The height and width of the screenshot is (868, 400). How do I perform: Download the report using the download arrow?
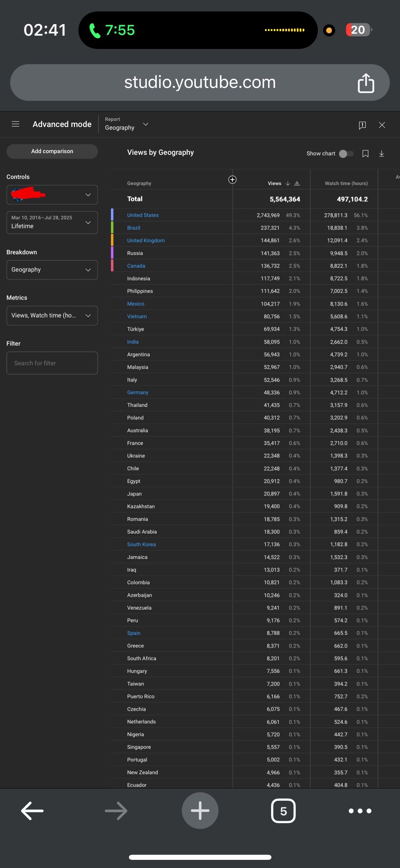[x=381, y=153]
